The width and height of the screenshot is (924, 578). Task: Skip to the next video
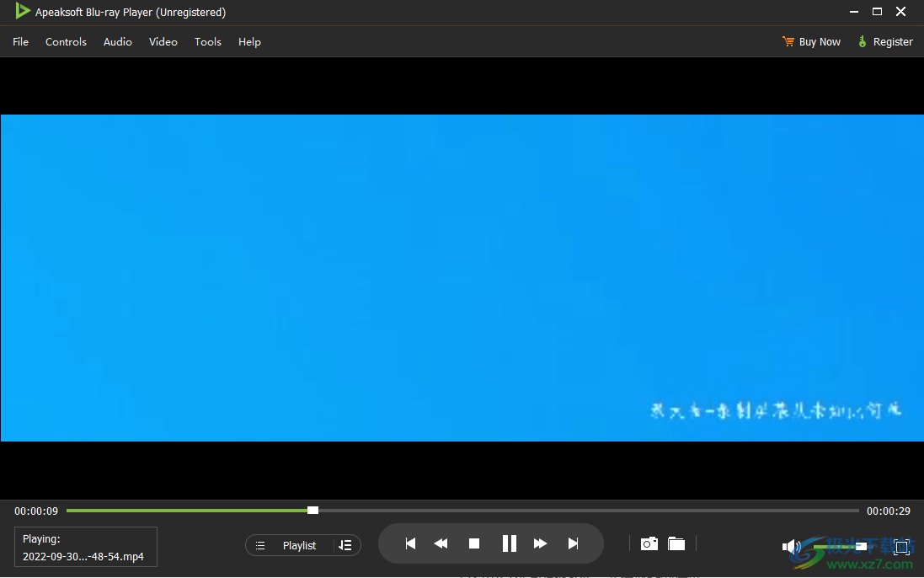[574, 543]
